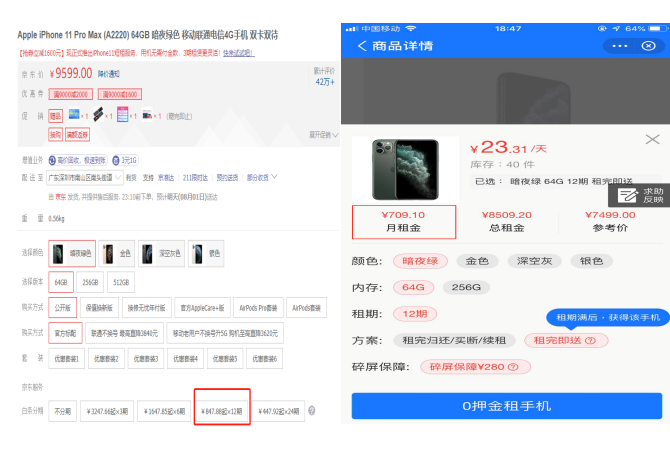Choose 优惠套装1 bundle
The image size is (670, 462).
(67, 359)
